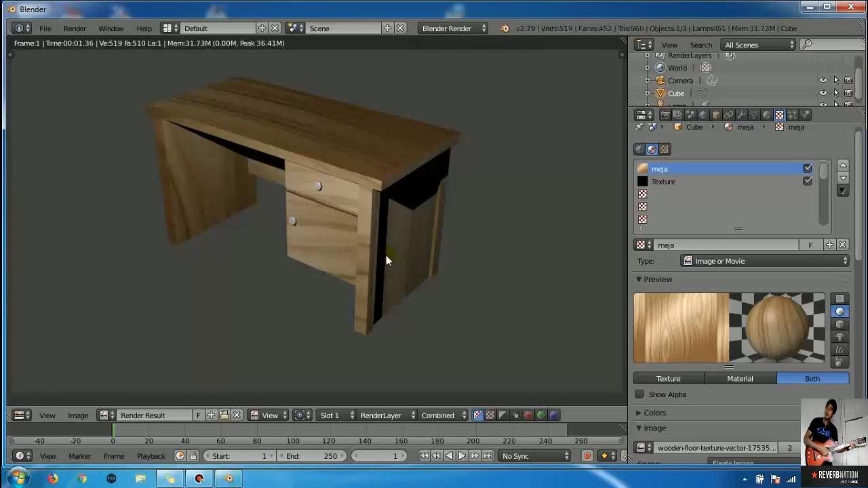Viewport: 868px width, 488px height.
Task: Open the Help menu
Action: (144, 28)
